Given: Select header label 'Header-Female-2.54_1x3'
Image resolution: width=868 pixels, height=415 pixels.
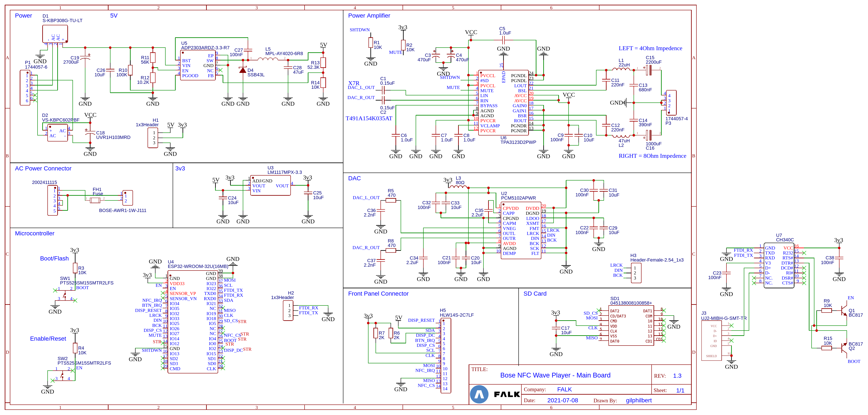Looking at the screenshot, I should tap(657, 260).
